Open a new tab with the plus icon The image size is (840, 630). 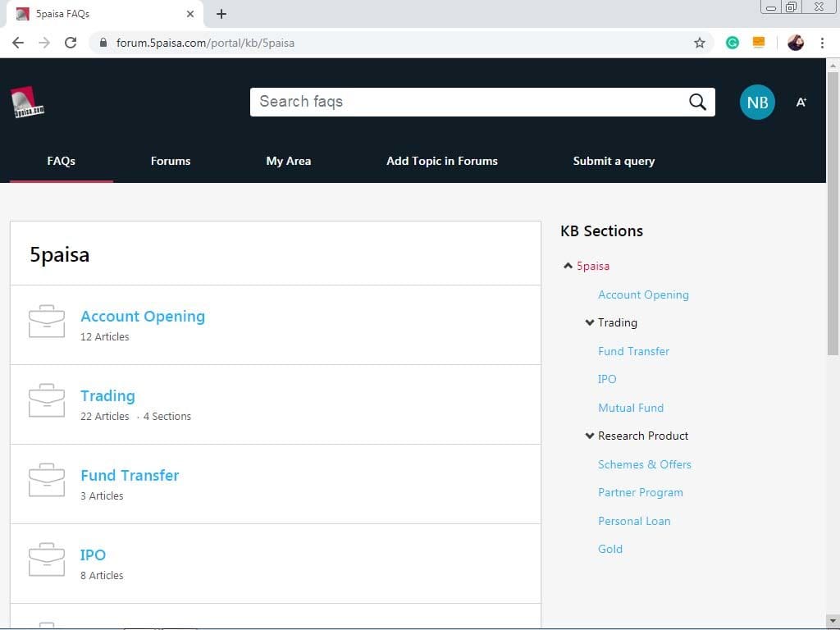tap(221, 14)
